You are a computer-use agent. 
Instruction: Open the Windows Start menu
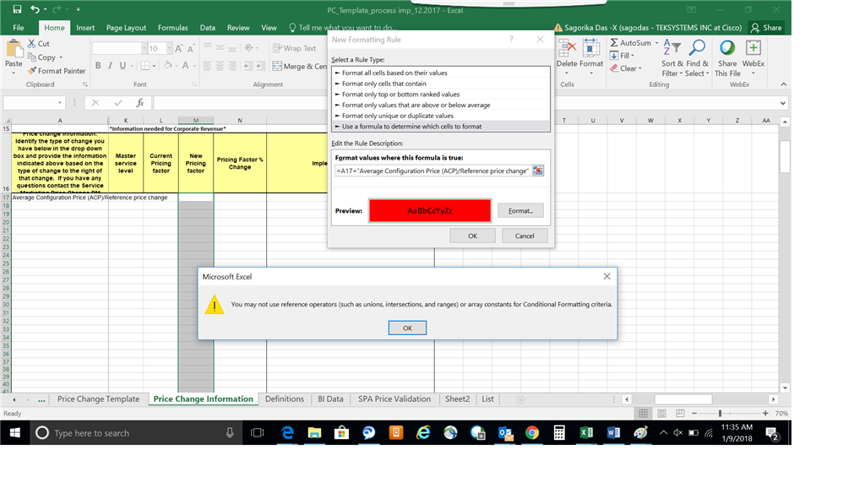pyautogui.click(x=15, y=433)
